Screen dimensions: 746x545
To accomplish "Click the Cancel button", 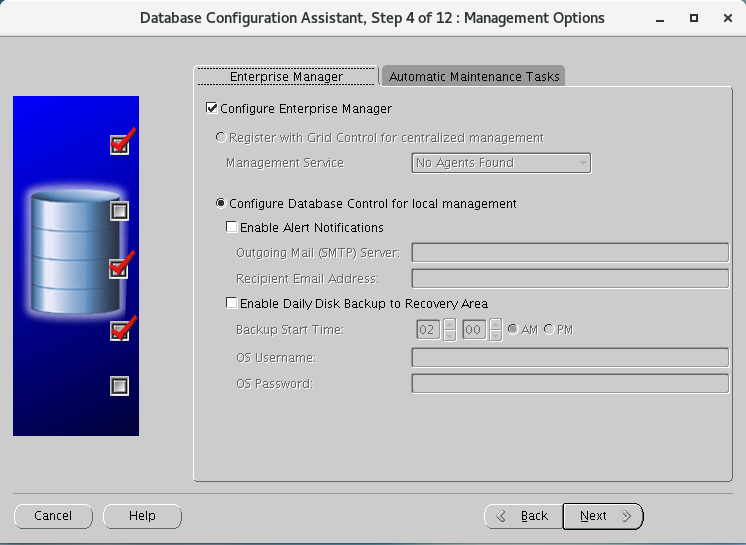I will point(53,516).
